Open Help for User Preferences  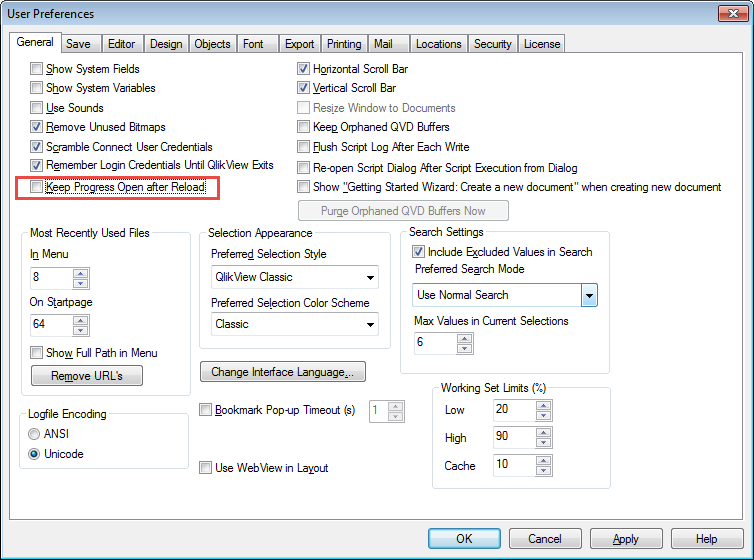pos(707,538)
